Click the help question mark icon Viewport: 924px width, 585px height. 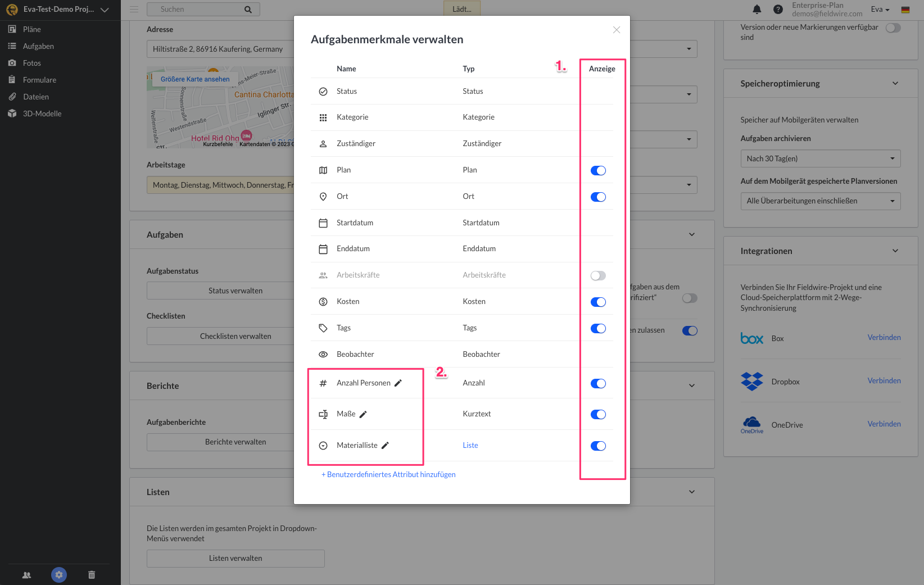tap(778, 9)
